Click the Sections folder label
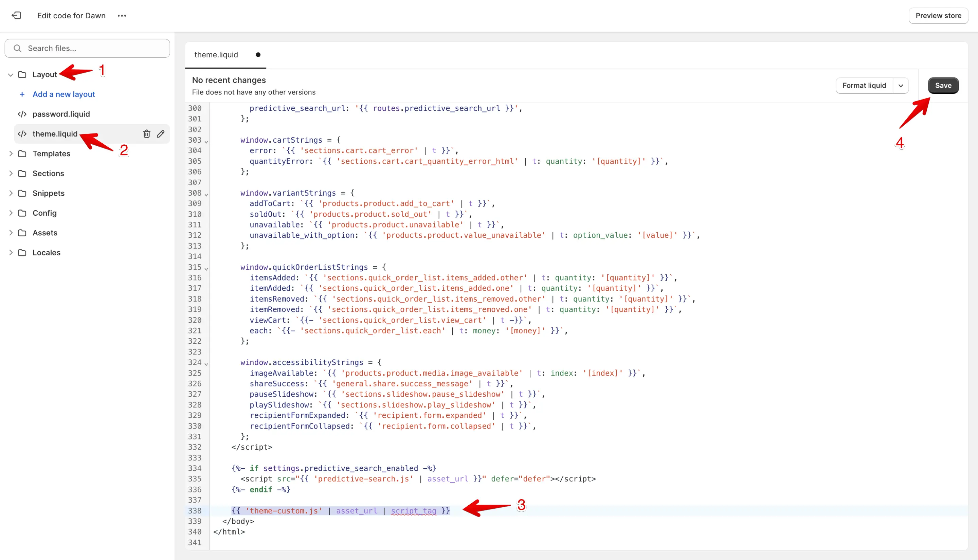 [48, 174]
